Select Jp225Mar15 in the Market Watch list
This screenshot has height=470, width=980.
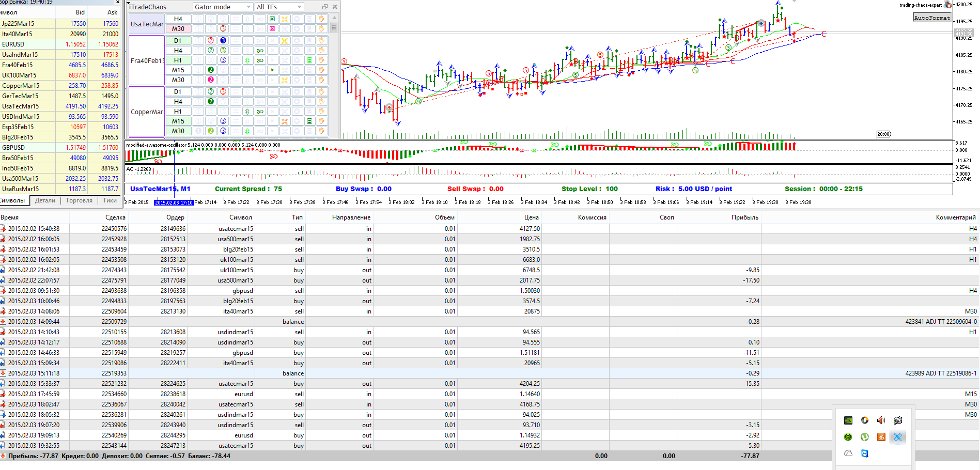point(61,24)
